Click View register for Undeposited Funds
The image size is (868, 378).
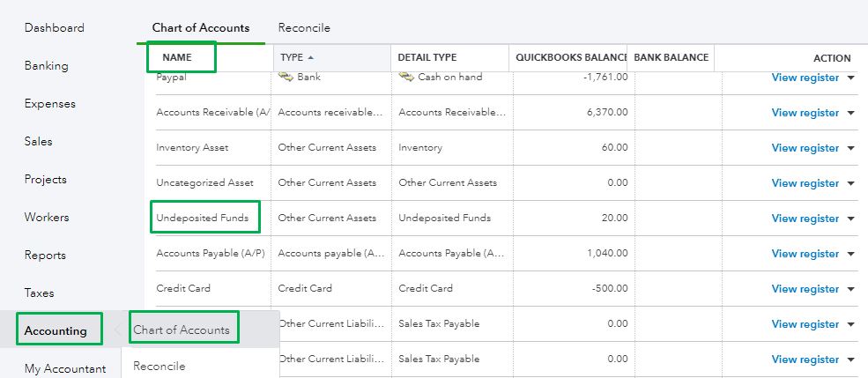(805, 218)
